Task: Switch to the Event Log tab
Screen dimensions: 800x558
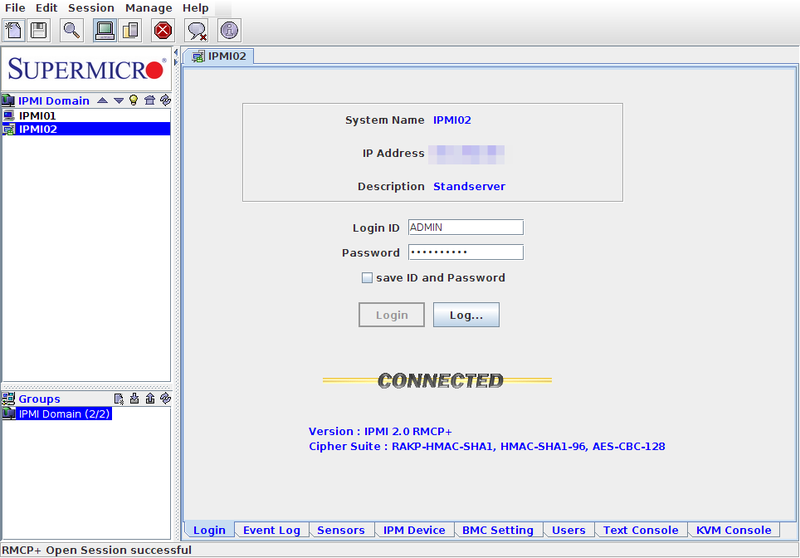Action: tap(271, 530)
